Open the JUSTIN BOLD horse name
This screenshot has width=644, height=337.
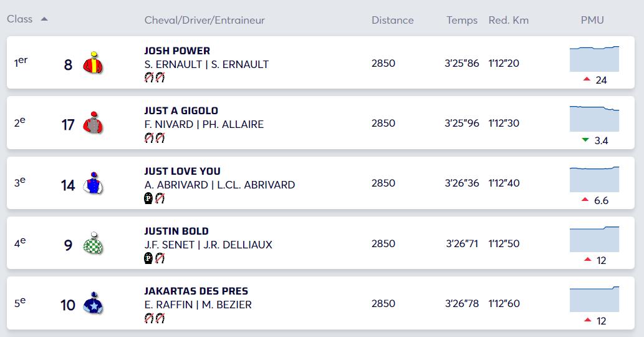pos(176,232)
